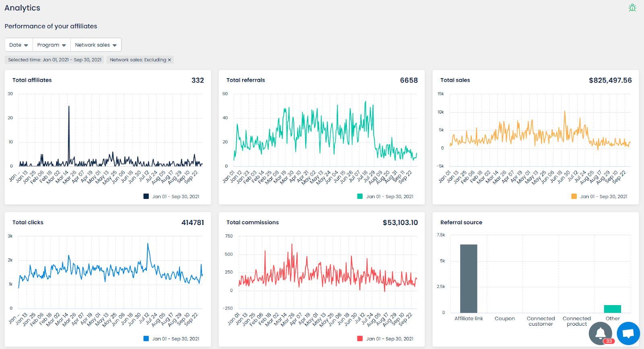Click the Affiliate link bar in chart
This screenshot has width=644, height=349.
point(469,279)
